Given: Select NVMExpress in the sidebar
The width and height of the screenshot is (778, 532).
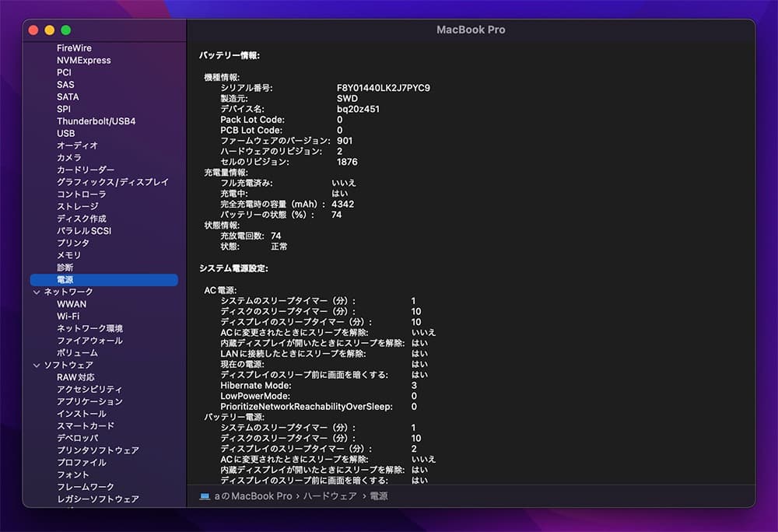Looking at the screenshot, I should (x=84, y=60).
